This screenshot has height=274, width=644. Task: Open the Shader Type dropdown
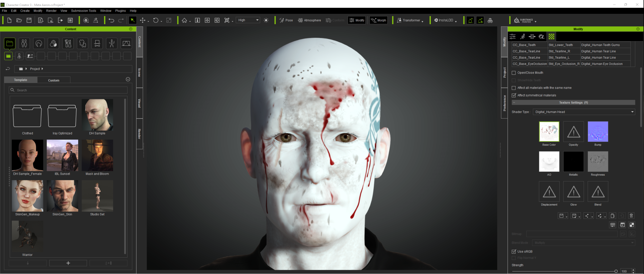[x=584, y=112]
